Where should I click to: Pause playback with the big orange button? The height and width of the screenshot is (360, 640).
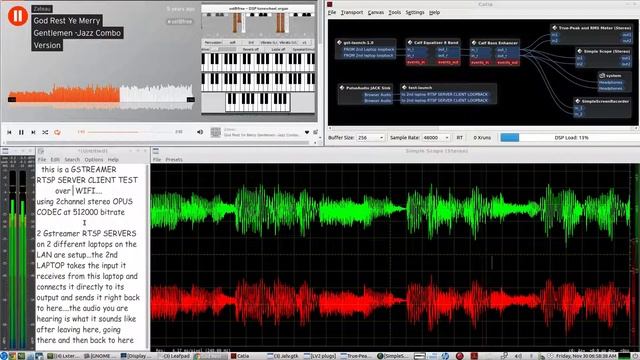click(x=18, y=16)
